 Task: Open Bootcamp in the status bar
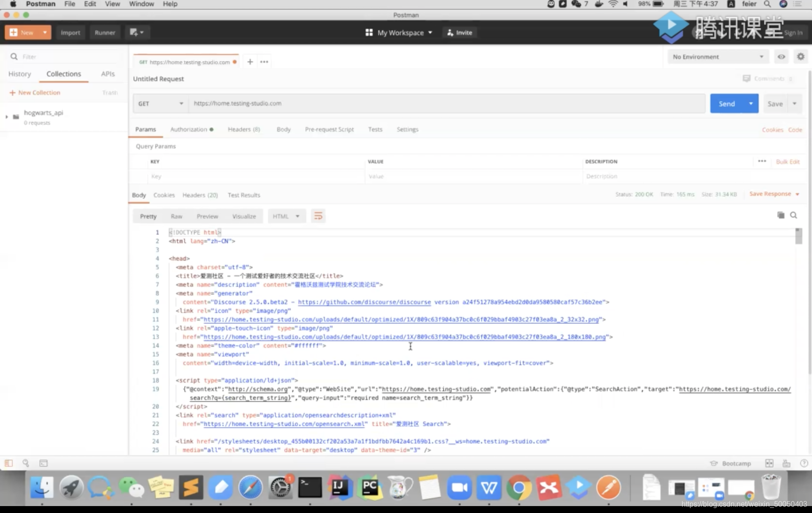(731, 464)
